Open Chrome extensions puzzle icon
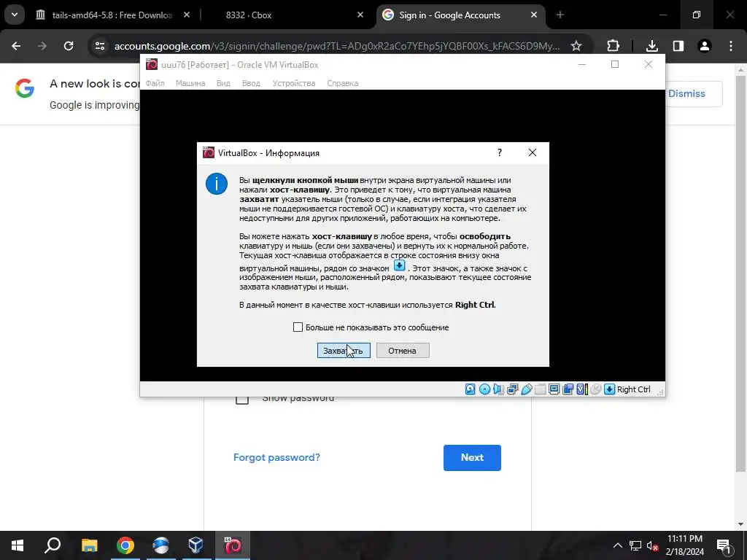747x560 pixels. [x=613, y=46]
